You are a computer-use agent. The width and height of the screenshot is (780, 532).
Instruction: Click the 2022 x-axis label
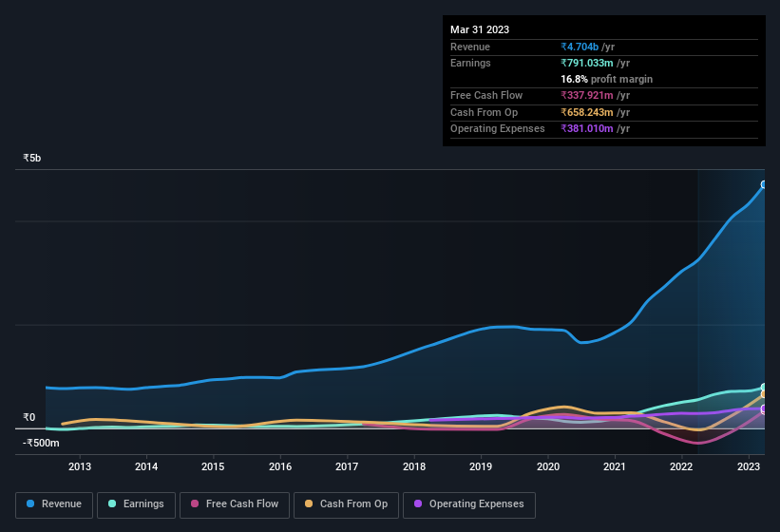coord(681,466)
